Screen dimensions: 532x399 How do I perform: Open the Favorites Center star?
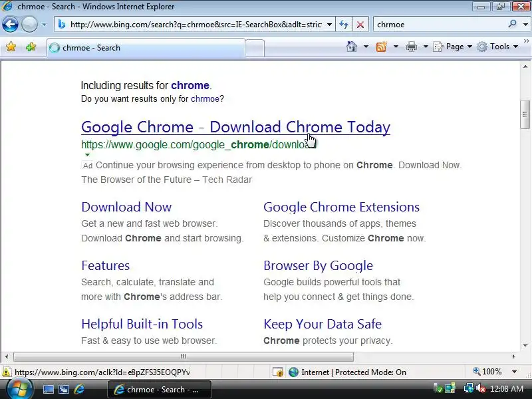pyautogui.click(x=11, y=47)
